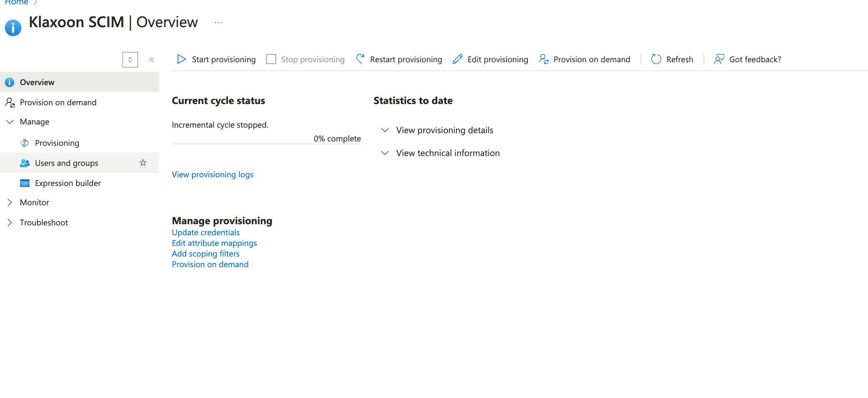The height and width of the screenshot is (398, 868).
Task: Click the cycle progress bar
Action: click(266, 144)
